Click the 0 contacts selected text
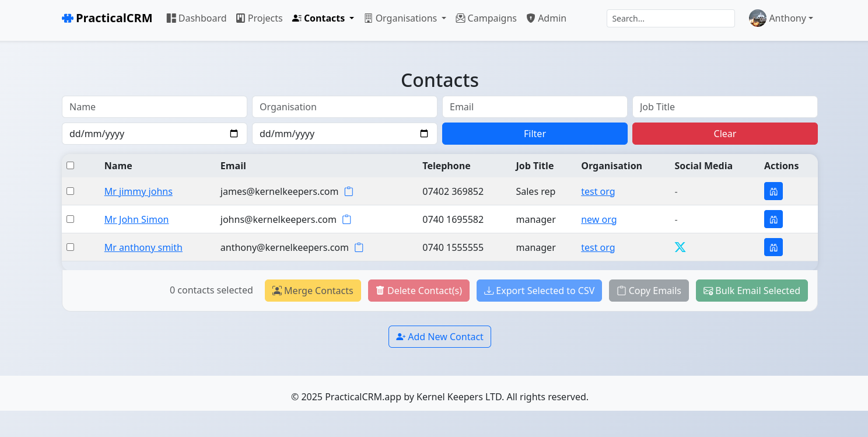The height and width of the screenshot is (437, 868). [211, 290]
